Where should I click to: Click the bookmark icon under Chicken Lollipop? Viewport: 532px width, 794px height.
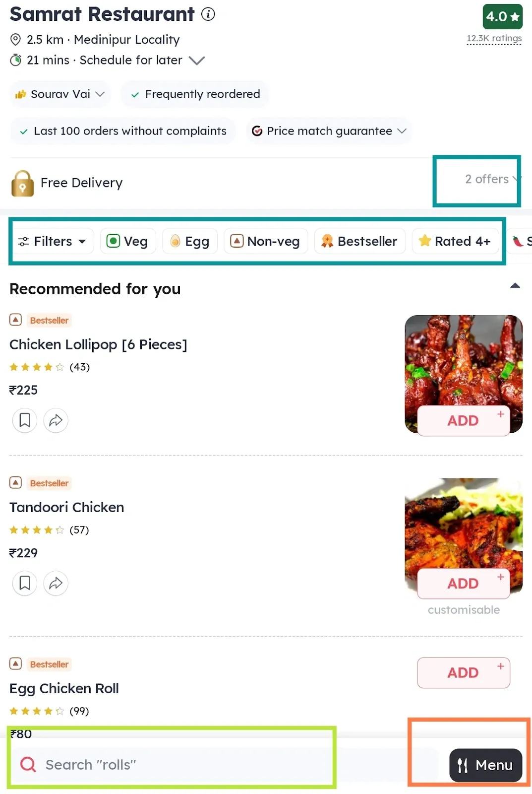24,420
